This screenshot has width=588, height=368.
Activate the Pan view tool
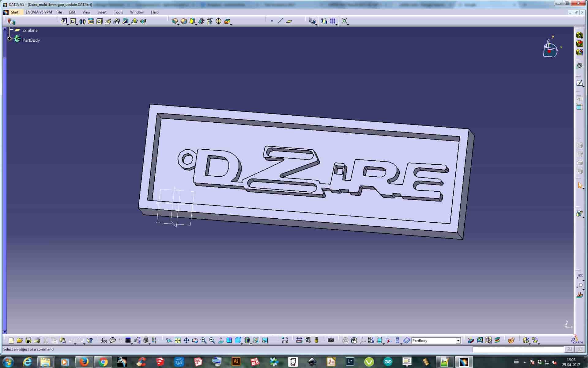(x=186, y=340)
